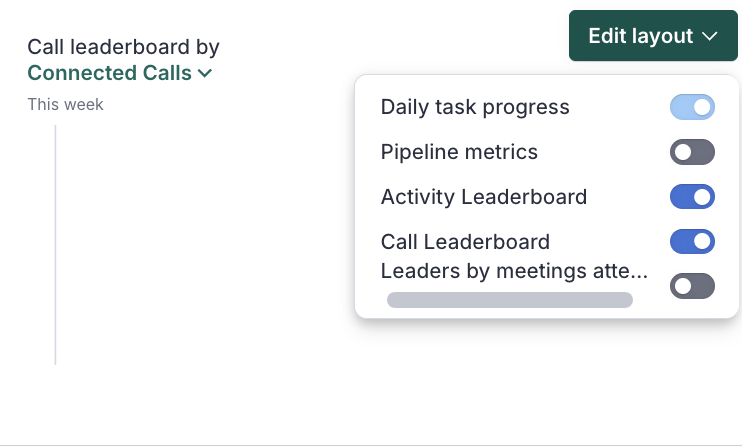Open the Connected Calls metric dropdown
This screenshot has height=446, width=742.
(x=119, y=73)
